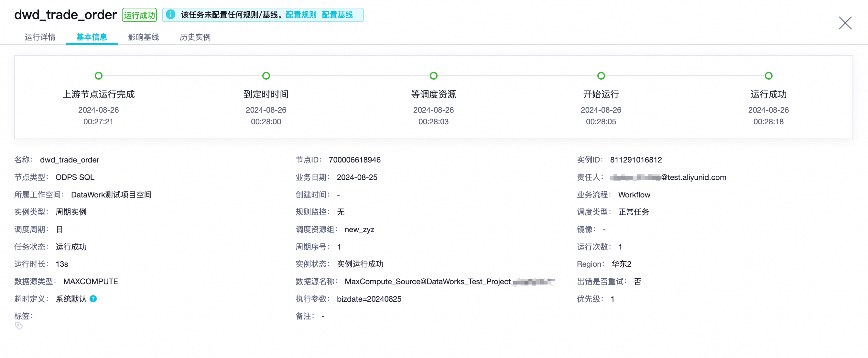Click the node type value ODPS SQL
868x358 pixels.
point(75,177)
